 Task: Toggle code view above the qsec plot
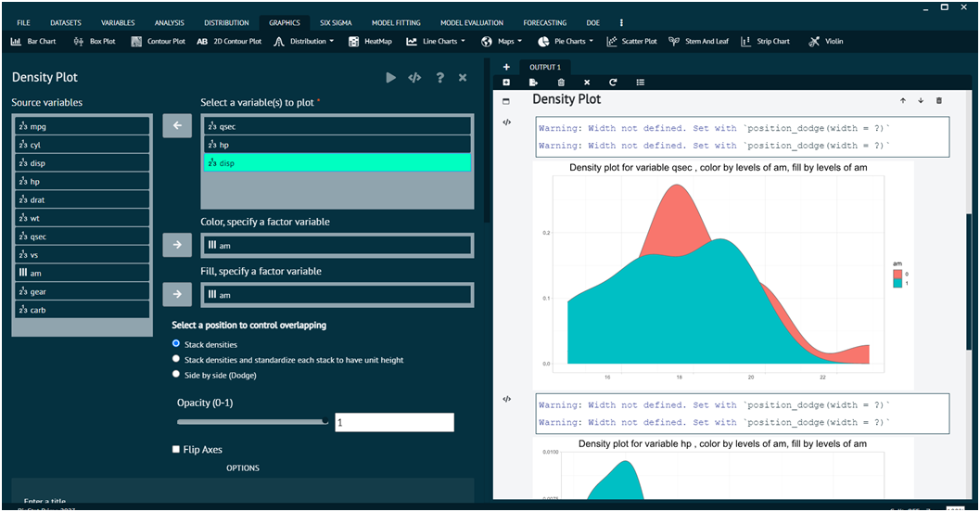(507, 122)
